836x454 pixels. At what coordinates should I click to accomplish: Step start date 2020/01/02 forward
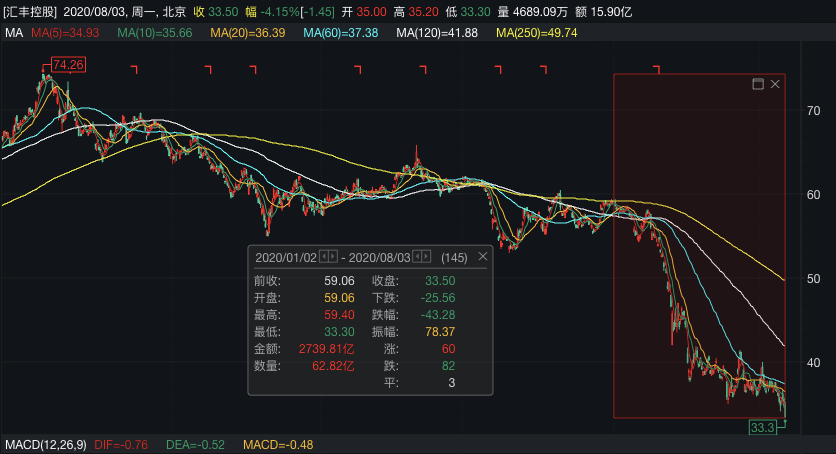click(332, 257)
